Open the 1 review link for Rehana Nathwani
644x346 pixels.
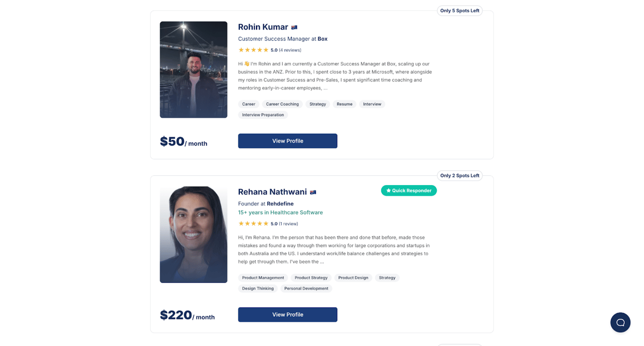tap(288, 224)
